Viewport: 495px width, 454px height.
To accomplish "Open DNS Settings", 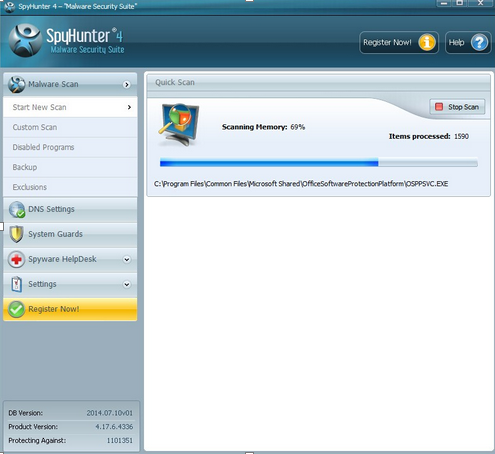I will (x=70, y=209).
